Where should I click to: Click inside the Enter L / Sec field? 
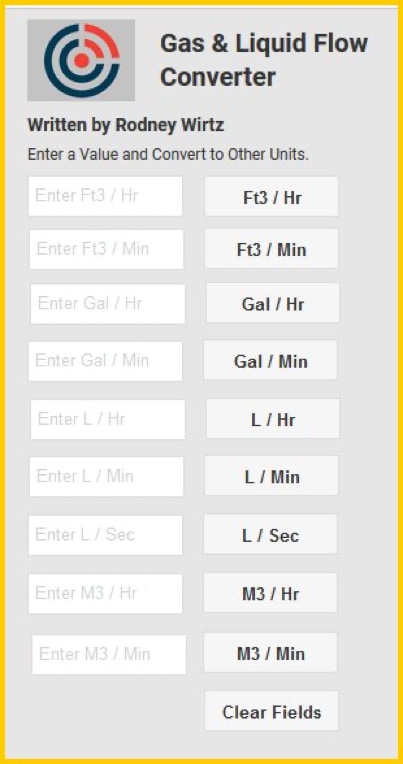[x=105, y=535]
